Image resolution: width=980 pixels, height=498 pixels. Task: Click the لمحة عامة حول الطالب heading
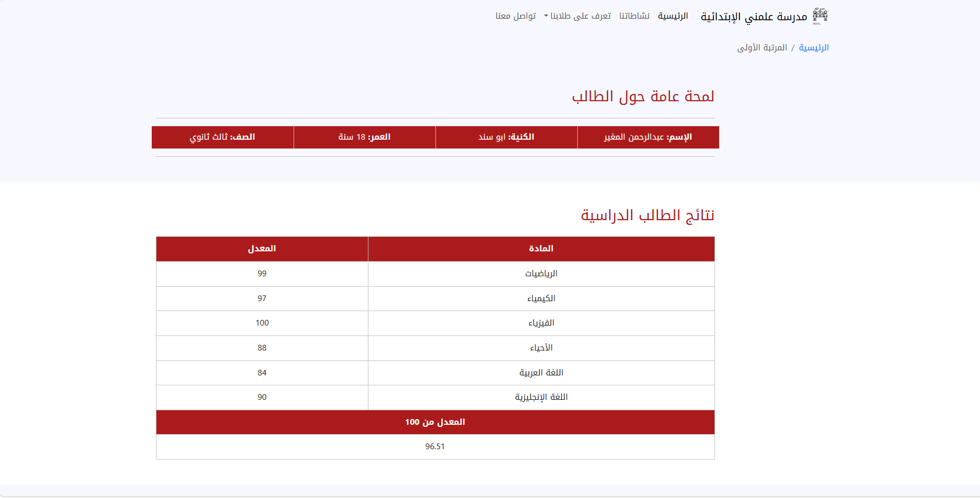(643, 97)
